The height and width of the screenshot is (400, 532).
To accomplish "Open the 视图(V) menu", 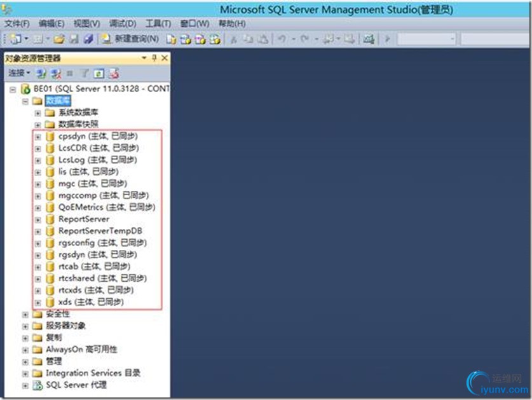I will (x=87, y=24).
